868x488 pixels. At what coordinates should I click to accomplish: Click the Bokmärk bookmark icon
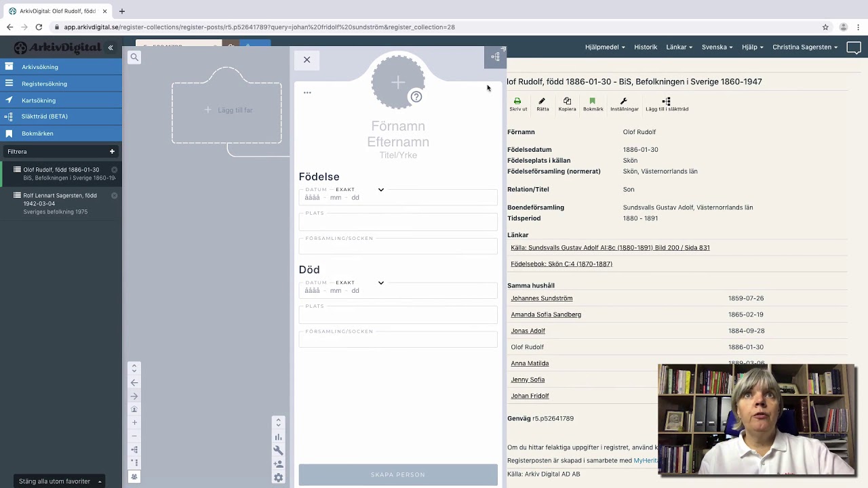[x=593, y=104]
